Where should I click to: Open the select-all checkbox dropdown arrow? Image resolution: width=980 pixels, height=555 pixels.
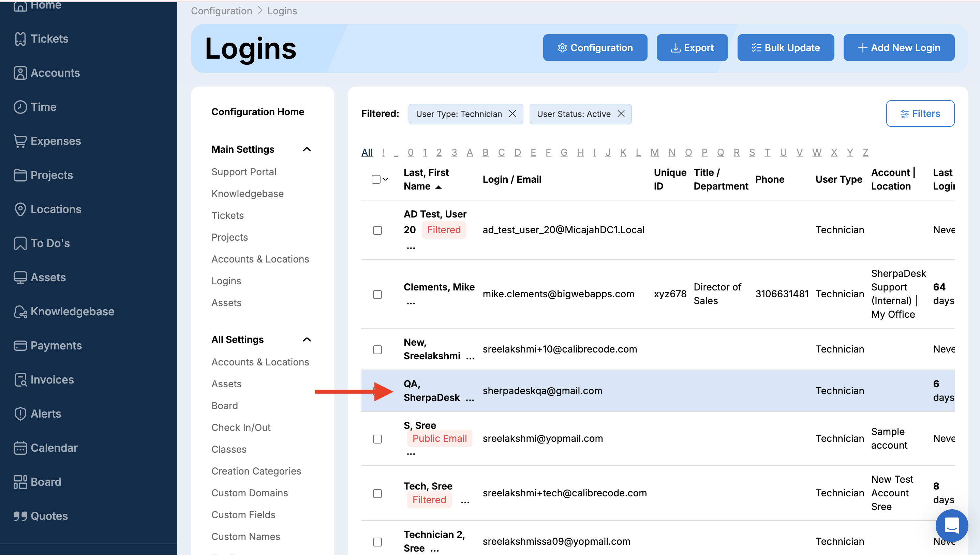[x=385, y=179]
